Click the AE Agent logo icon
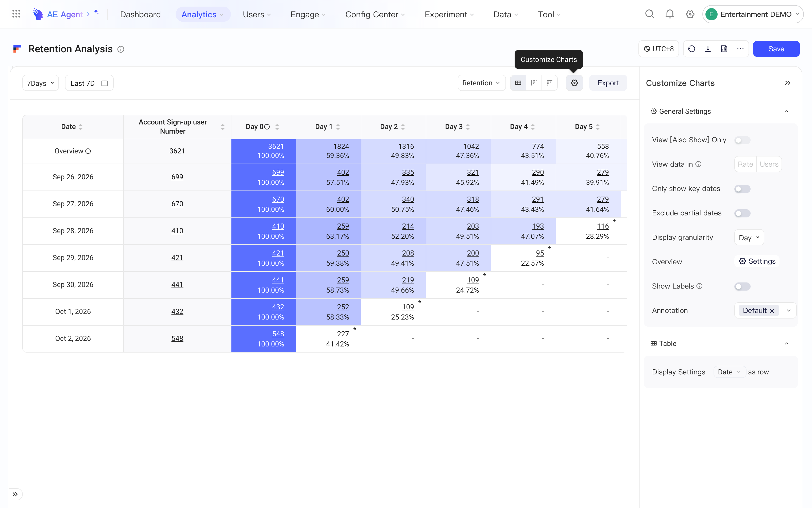812x508 pixels. tap(38, 14)
